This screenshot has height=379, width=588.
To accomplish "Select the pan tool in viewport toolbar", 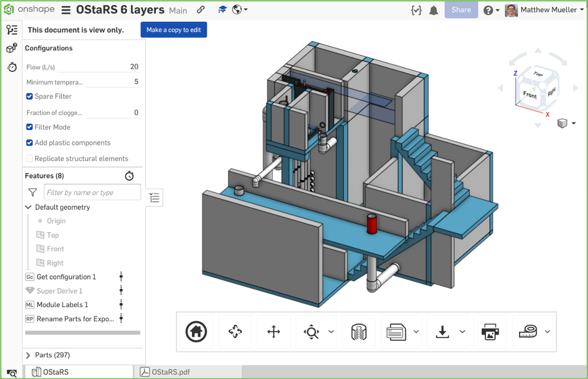I will pos(274,332).
